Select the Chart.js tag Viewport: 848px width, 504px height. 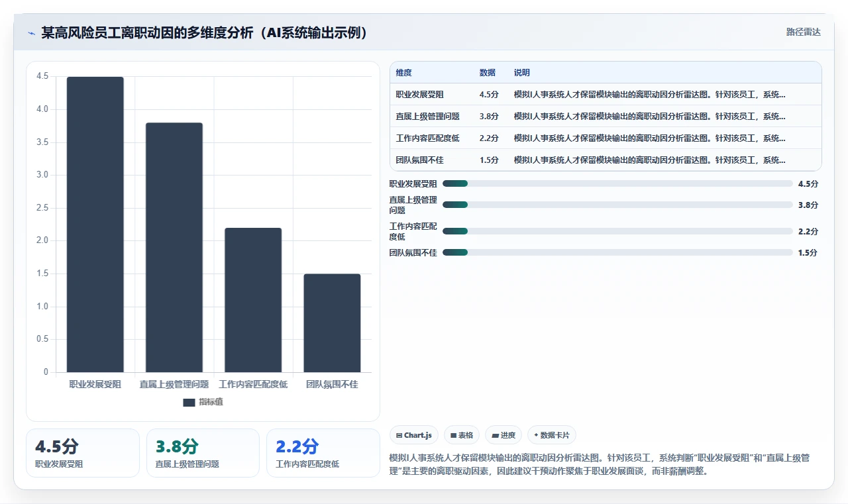pos(414,435)
